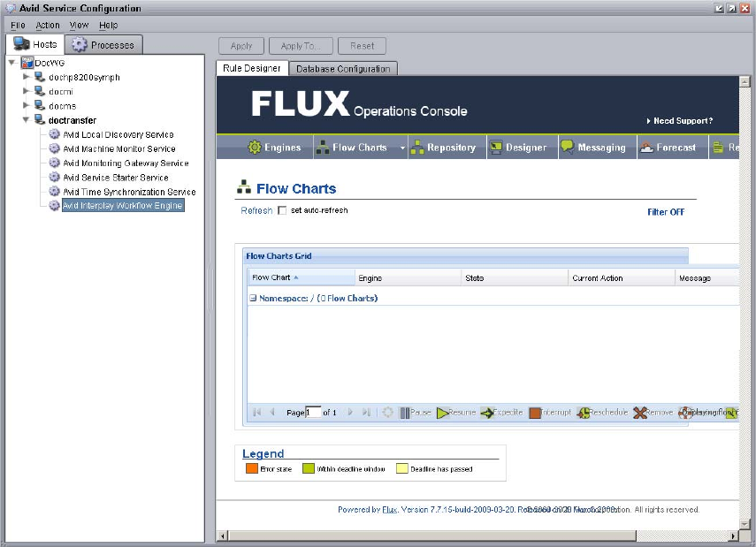
Task: Click the grid refresh spinner icon
Action: pos(387,413)
